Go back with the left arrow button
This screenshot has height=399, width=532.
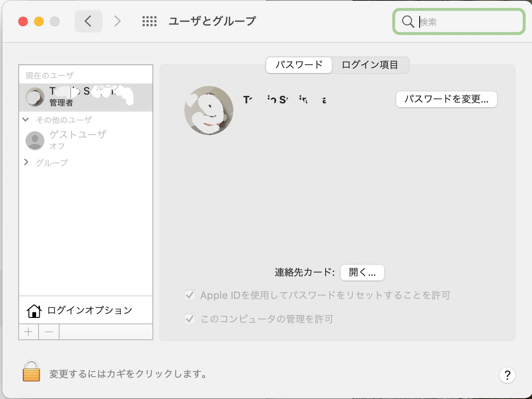[x=88, y=21]
